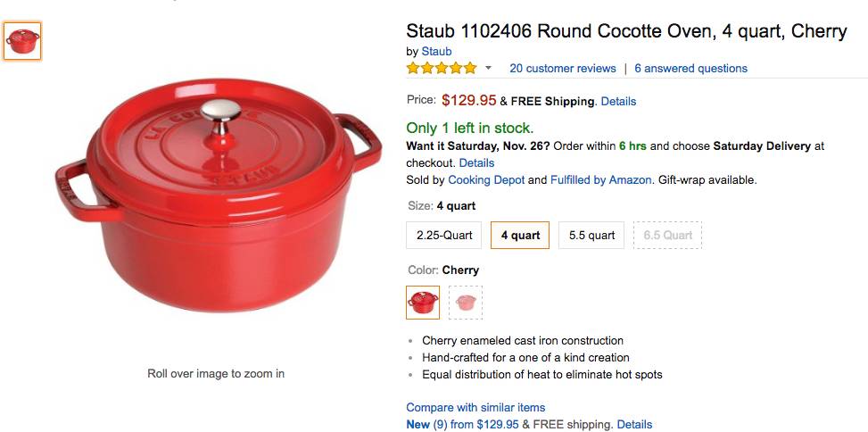Screen dimensions: 868x432
Task: Pick the faded pink color swatch
Action: (x=466, y=303)
